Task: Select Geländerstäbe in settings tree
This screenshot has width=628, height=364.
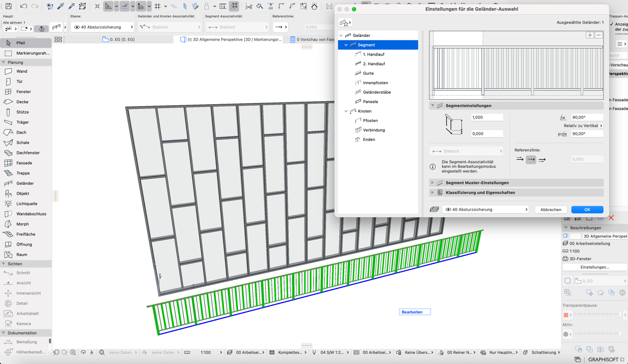Action: coord(377,92)
